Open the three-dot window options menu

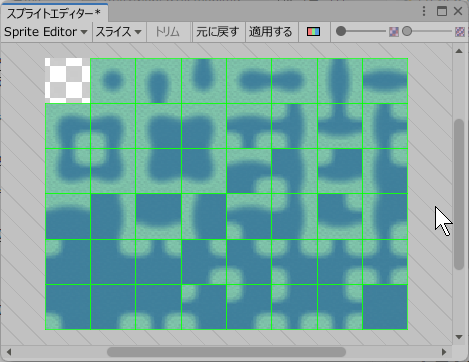click(x=424, y=12)
